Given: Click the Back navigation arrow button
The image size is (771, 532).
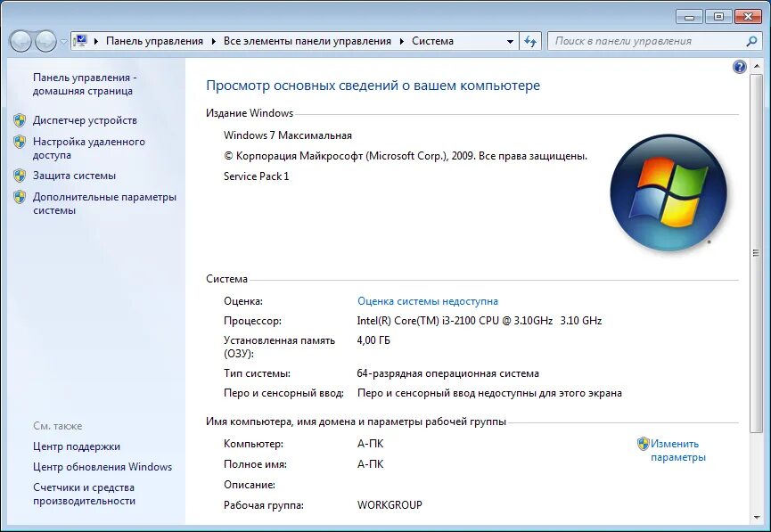Looking at the screenshot, I should click(21, 41).
